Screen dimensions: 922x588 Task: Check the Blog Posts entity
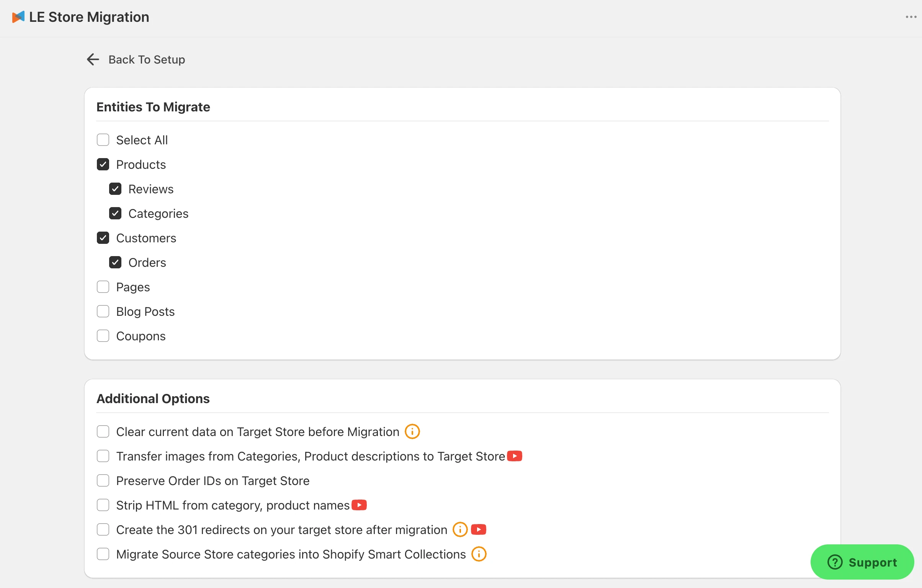click(103, 311)
